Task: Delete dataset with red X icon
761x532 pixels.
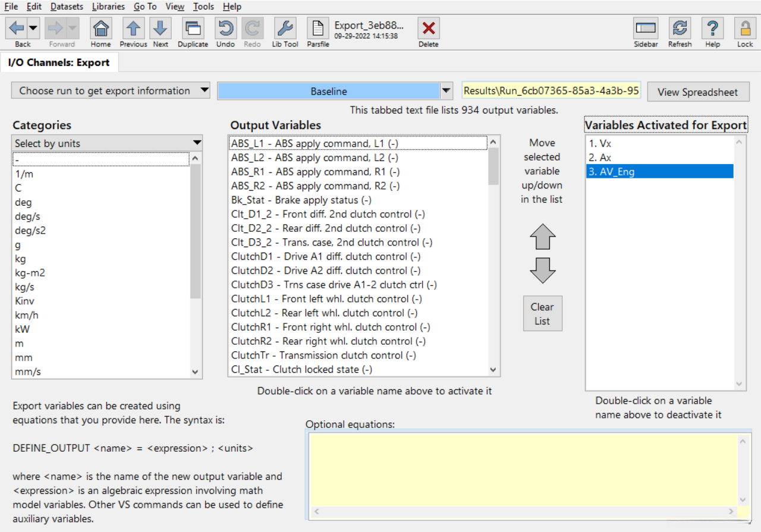Action: point(428,29)
